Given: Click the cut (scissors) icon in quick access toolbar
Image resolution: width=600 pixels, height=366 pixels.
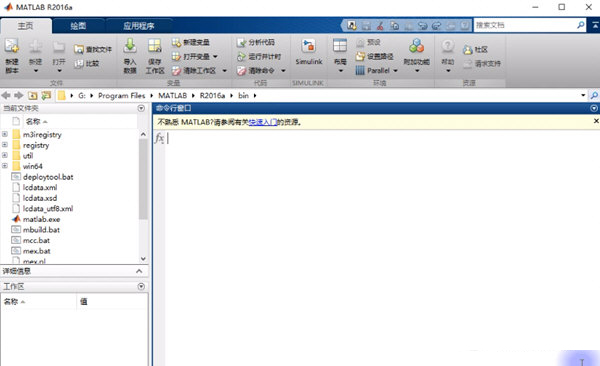Looking at the screenshot, I should [380, 26].
